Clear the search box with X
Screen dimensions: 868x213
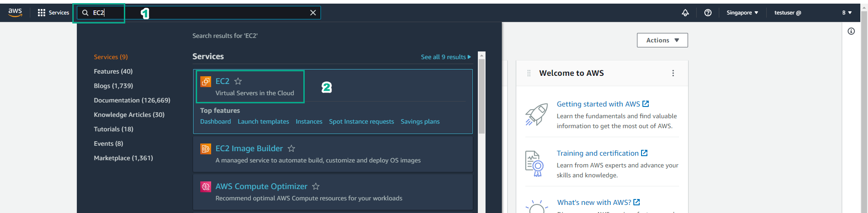pos(313,13)
